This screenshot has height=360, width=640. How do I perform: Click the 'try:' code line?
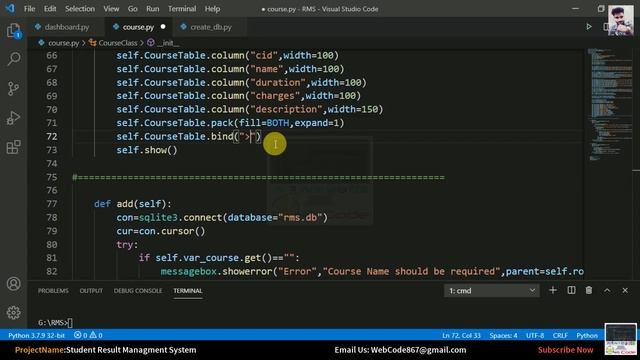click(x=127, y=244)
